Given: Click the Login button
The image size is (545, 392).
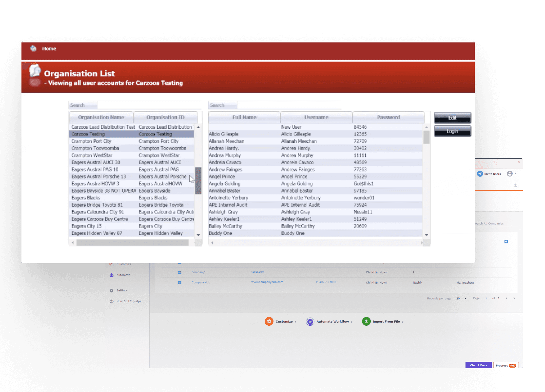Looking at the screenshot, I should [452, 131].
